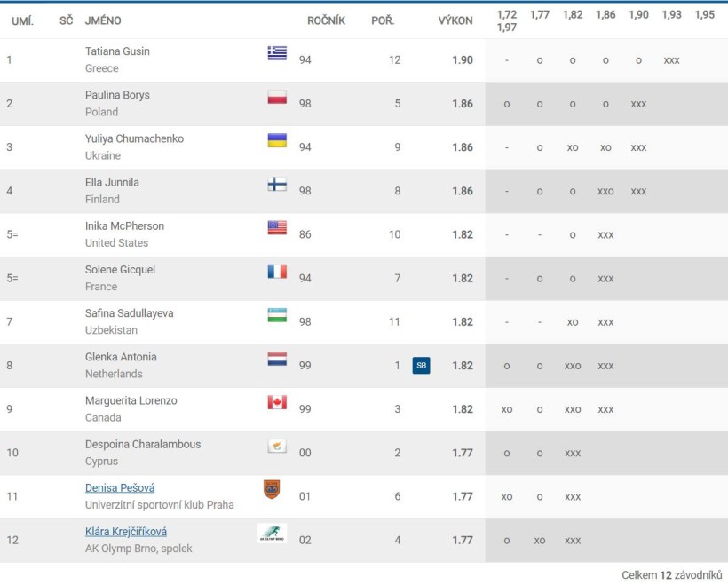The image size is (728, 585).
Task: Click the France flag beside Solene Gicquel
Action: (x=277, y=271)
